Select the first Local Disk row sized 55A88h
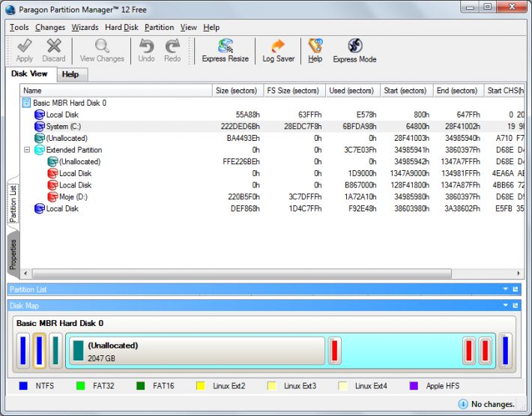This screenshot has width=532, height=416. 273,115
